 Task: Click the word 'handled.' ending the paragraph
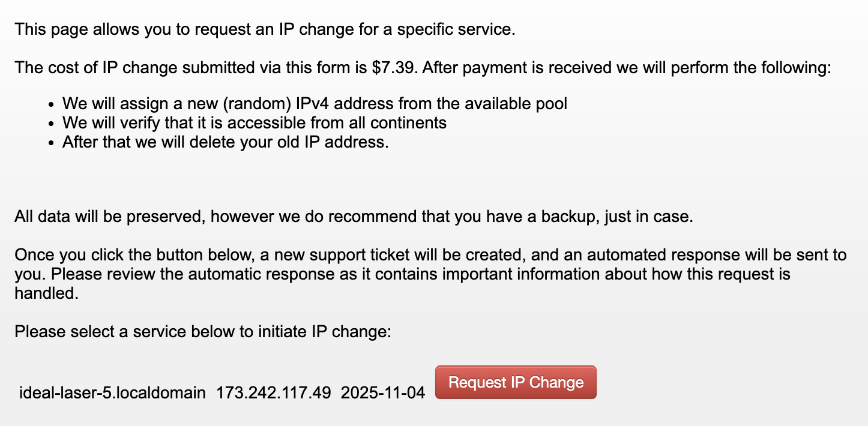(47, 294)
